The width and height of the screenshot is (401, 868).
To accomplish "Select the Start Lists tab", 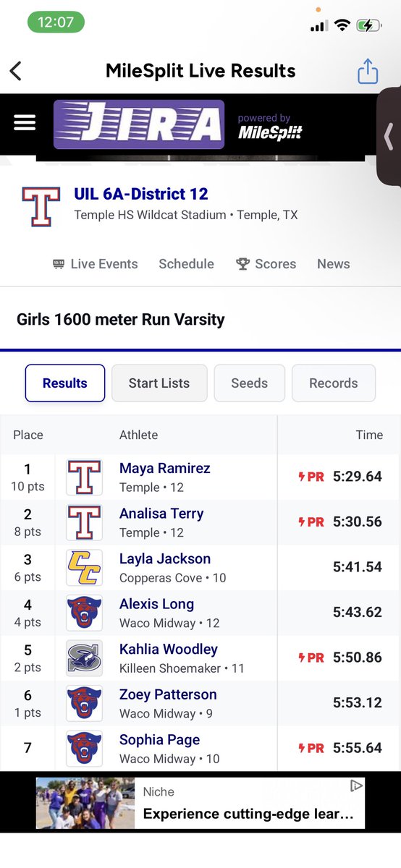I will pos(159,383).
